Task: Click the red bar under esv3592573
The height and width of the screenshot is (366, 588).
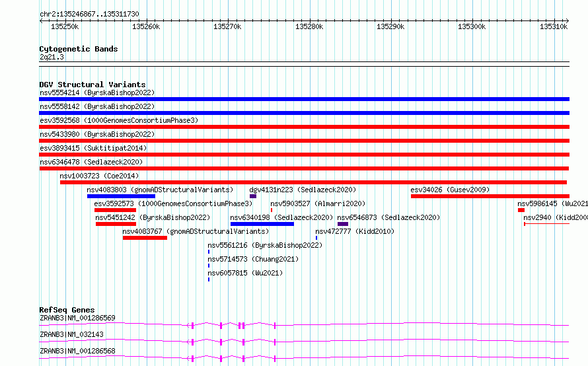Action: click(115, 210)
